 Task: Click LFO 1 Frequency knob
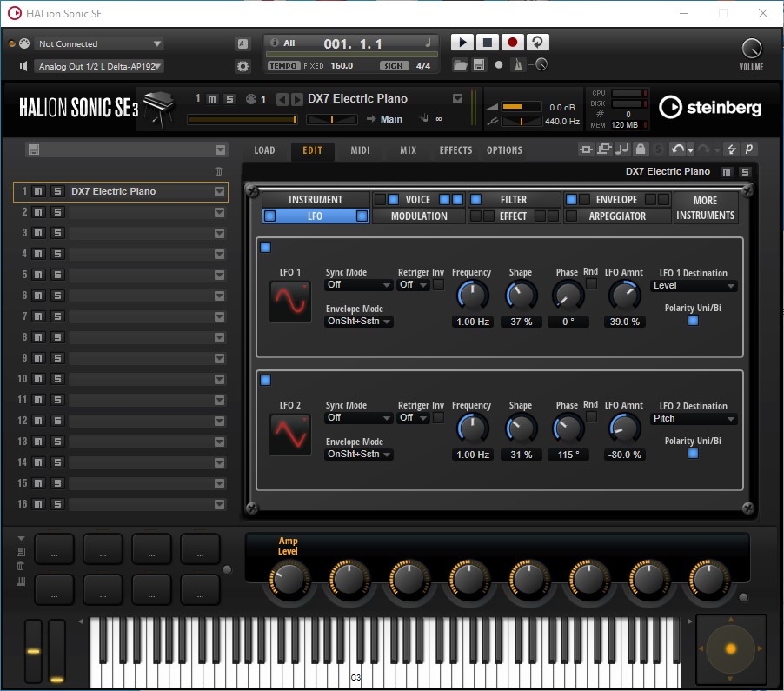click(x=473, y=295)
